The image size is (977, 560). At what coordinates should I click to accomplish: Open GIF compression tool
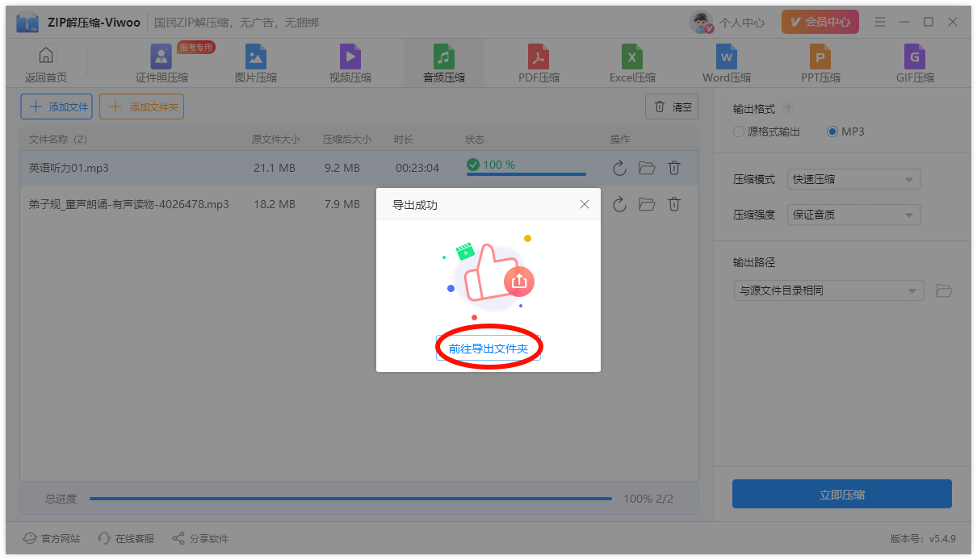pos(915,65)
